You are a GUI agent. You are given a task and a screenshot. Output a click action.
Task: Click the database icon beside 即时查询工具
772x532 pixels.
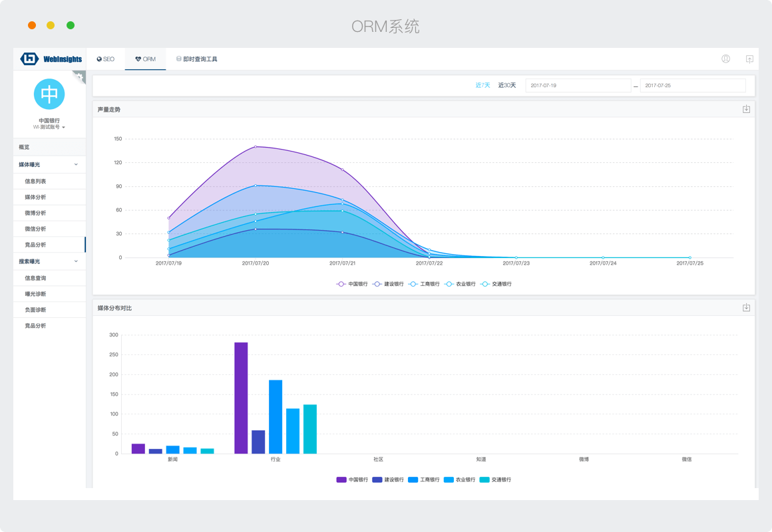(x=178, y=59)
